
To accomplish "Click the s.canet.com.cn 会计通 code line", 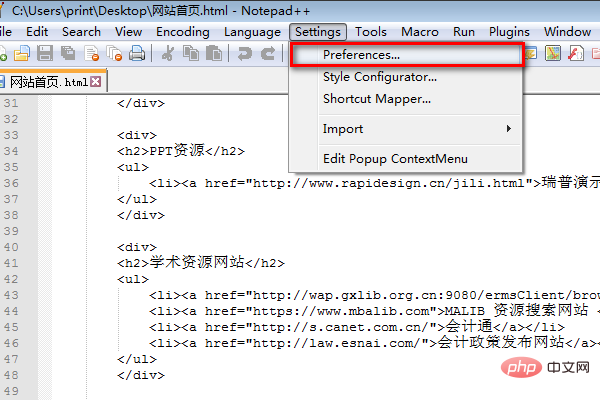I will (x=357, y=327).
